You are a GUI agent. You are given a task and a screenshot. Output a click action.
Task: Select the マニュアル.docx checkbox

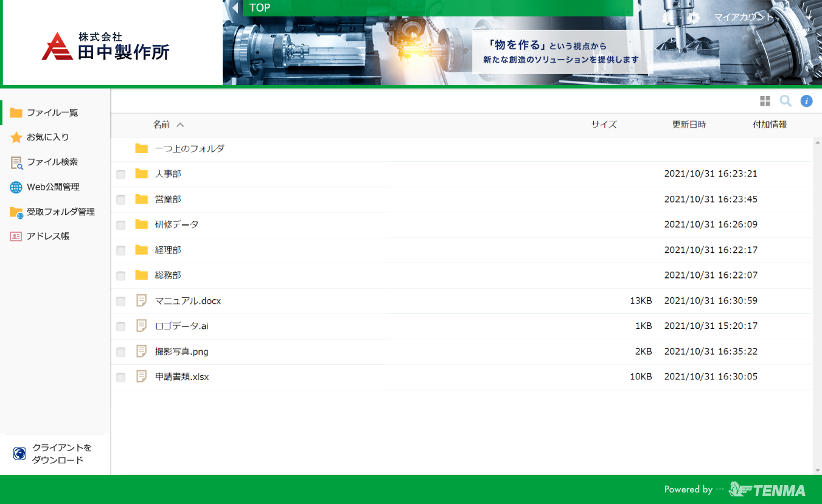tap(121, 302)
